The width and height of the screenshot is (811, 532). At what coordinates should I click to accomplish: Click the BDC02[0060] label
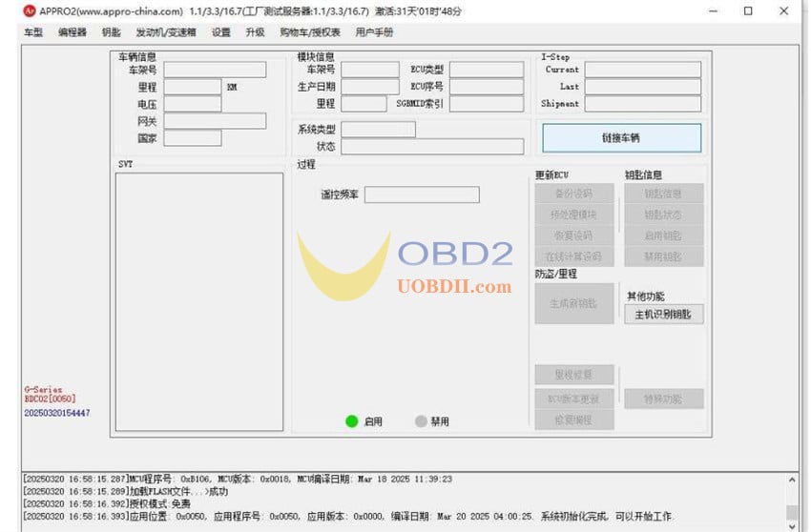coord(50,399)
